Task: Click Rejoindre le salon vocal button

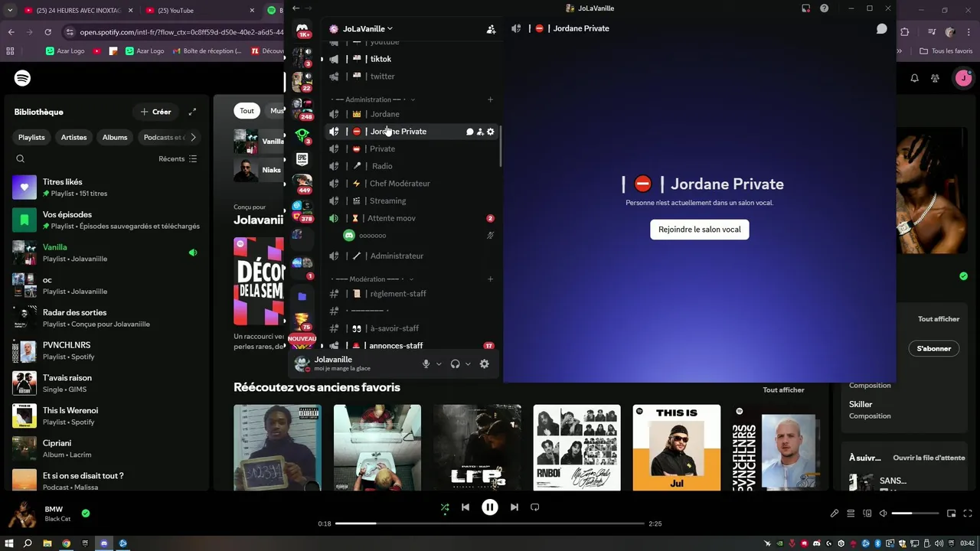Action: (700, 230)
